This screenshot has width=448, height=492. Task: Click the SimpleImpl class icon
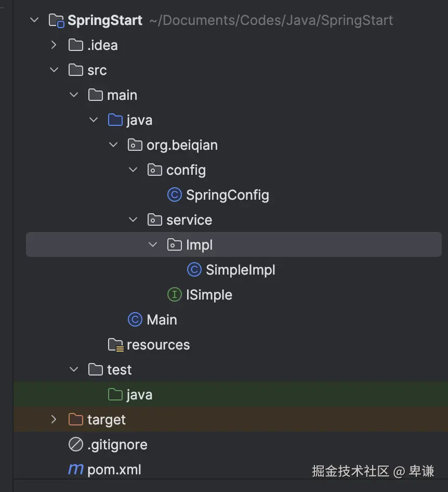(x=194, y=270)
